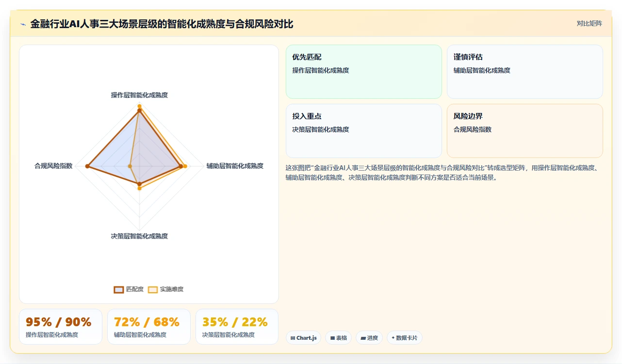Screen dimensions: 622x364
Task: Click radar axis label 决策层智能化成熟度
Action: tap(139, 236)
